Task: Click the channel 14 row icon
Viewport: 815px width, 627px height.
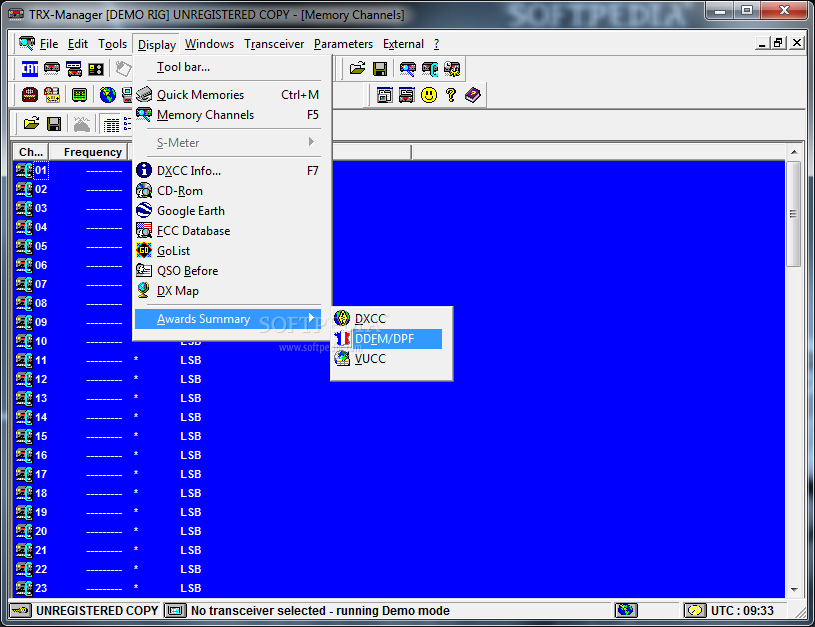Action: coord(24,417)
